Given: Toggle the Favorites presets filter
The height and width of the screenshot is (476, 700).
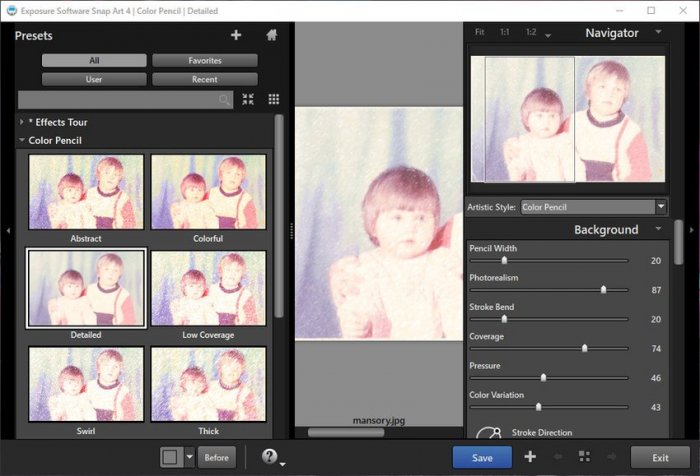Looking at the screenshot, I should click(204, 61).
